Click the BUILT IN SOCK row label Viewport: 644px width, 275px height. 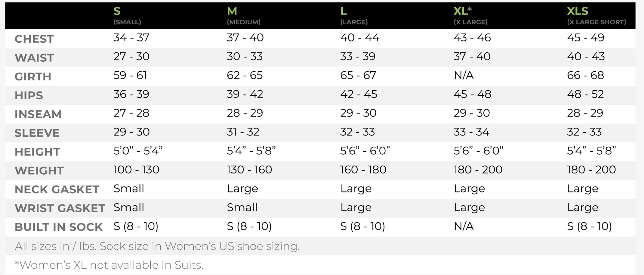[58, 227]
